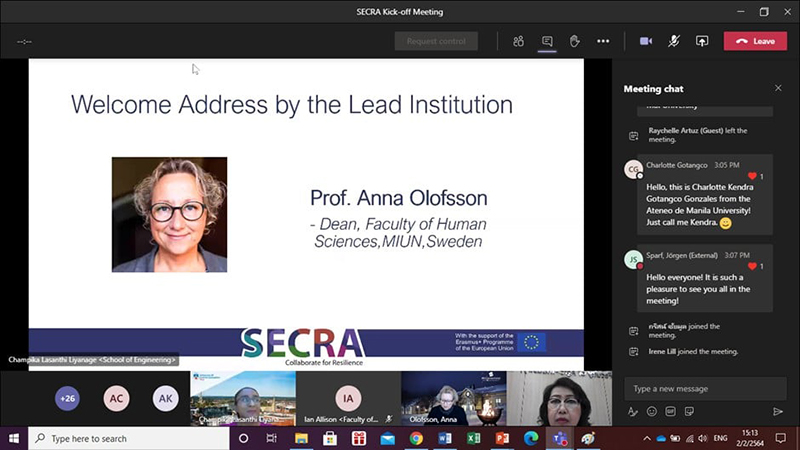Click heart reaction on Jörgen Sparf's message
The width and height of the screenshot is (800, 450).
coord(752,266)
